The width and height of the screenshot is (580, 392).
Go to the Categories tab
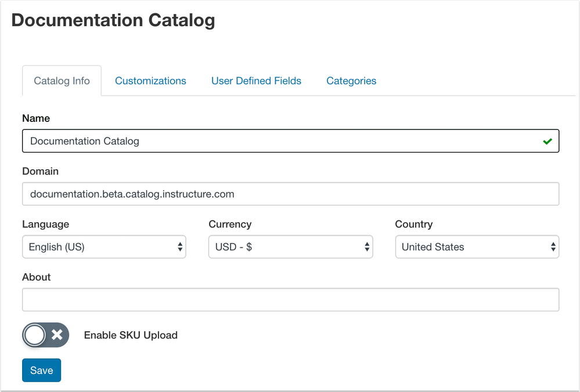point(351,81)
